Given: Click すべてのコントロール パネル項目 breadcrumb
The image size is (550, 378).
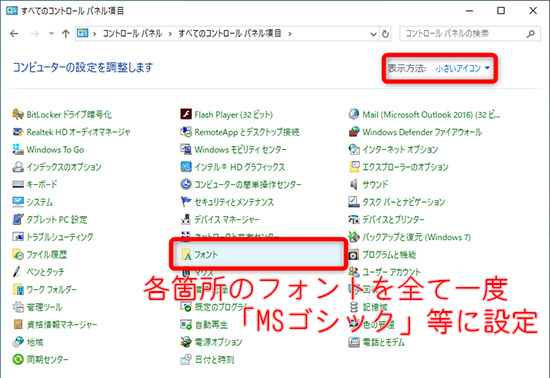Looking at the screenshot, I should (x=230, y=34).
